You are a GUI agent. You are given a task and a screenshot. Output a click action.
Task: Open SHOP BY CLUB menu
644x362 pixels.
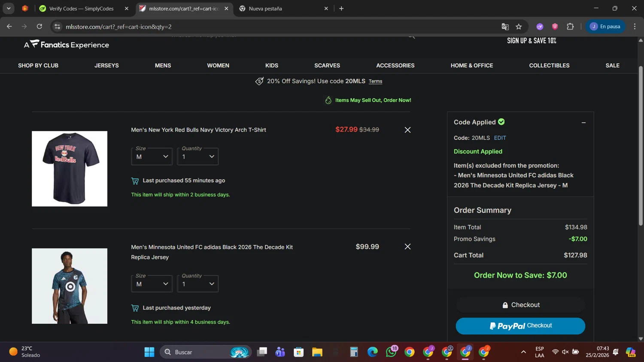point(38,66)
